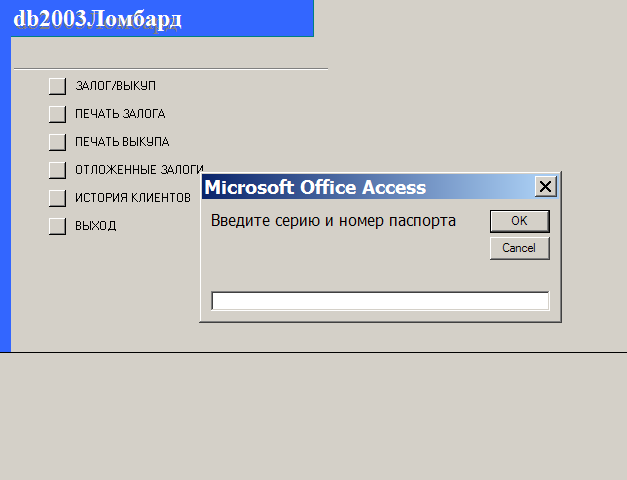Select the ИСТОРИЯ КЛИЕНТОВ label text
627x480 pixels.
click(x=133, y=198)
